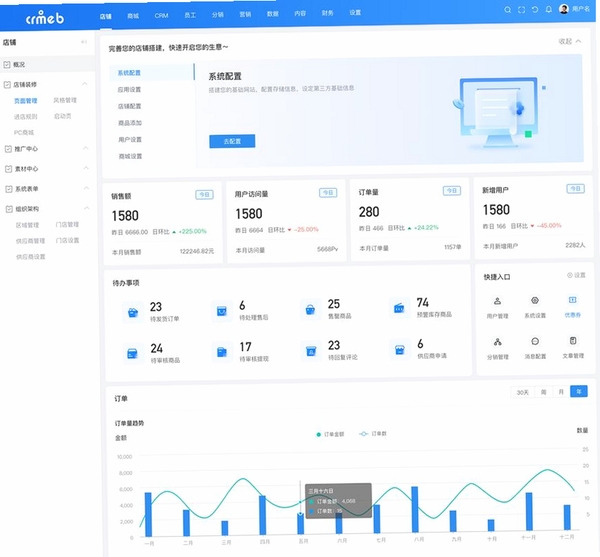Toggle the 订单金额 legend series
This screenshot has width=600, height=557.
[330, 434]
